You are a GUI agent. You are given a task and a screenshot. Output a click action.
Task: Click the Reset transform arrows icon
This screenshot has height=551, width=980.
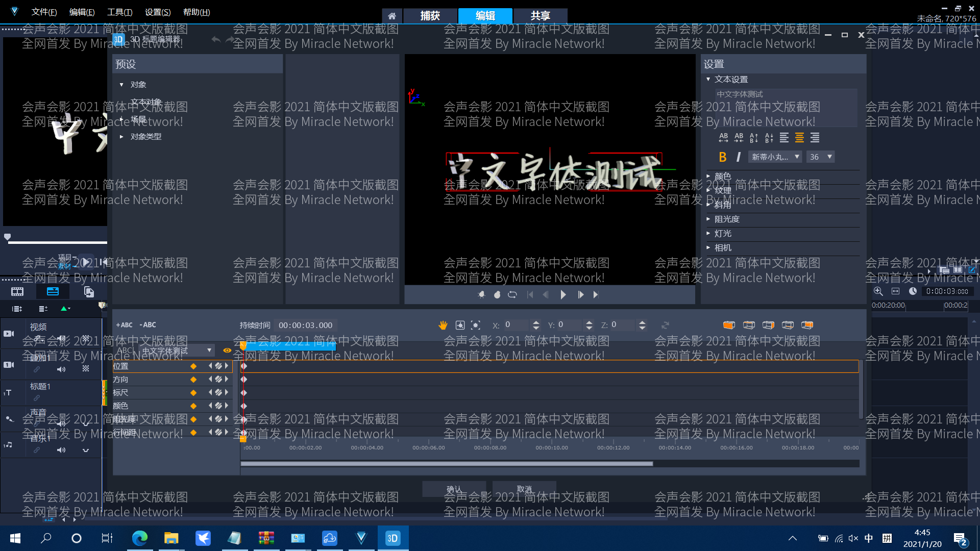665,325
